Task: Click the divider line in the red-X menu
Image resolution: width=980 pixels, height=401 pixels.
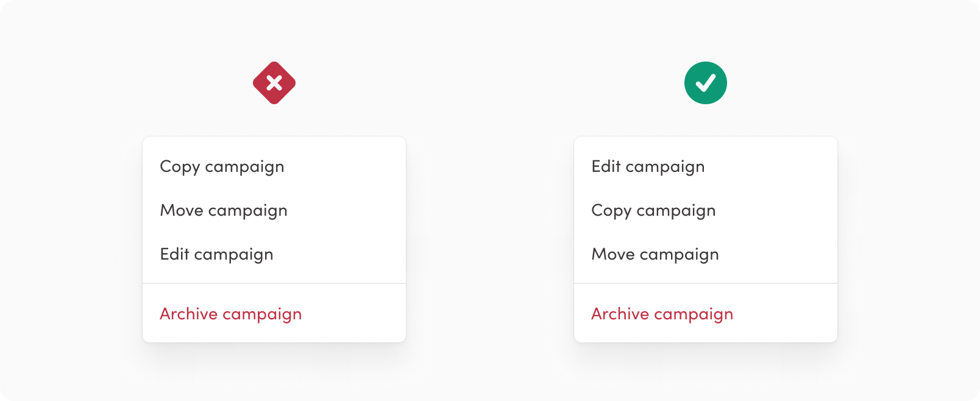Action: pos(274,283)
